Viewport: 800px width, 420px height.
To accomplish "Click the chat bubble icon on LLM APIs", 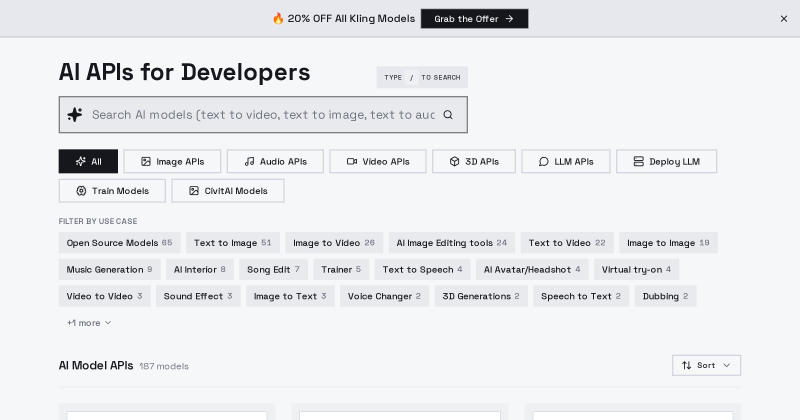I will [544, 161].
